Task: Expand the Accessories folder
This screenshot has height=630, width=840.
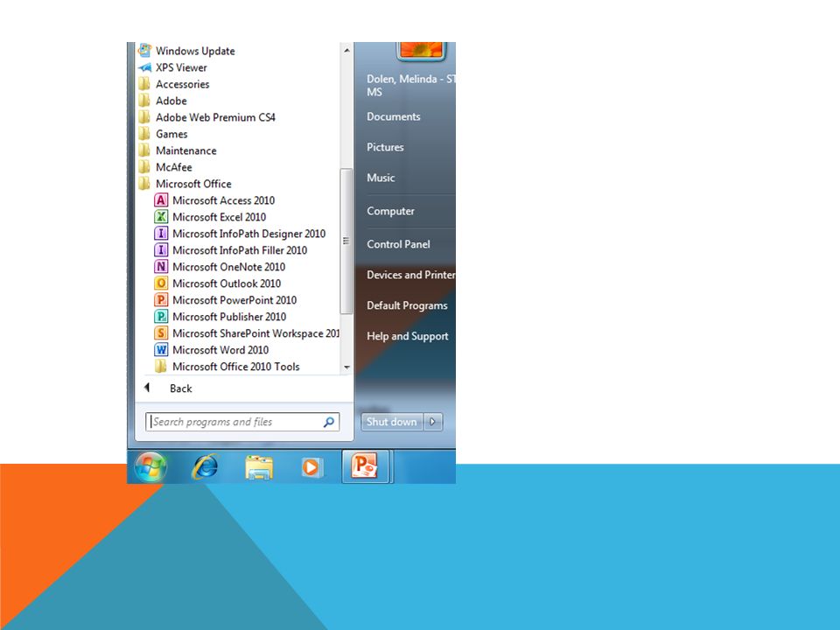Action: tap(173, 84)
